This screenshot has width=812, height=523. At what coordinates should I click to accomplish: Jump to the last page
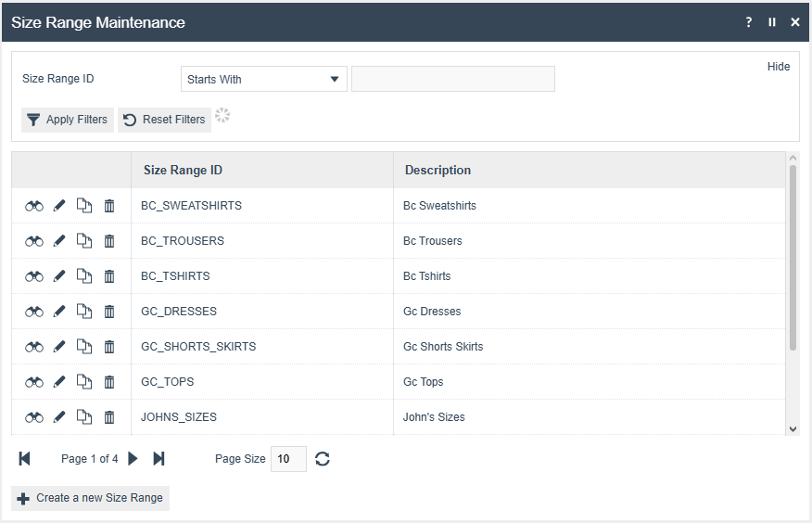159,458
